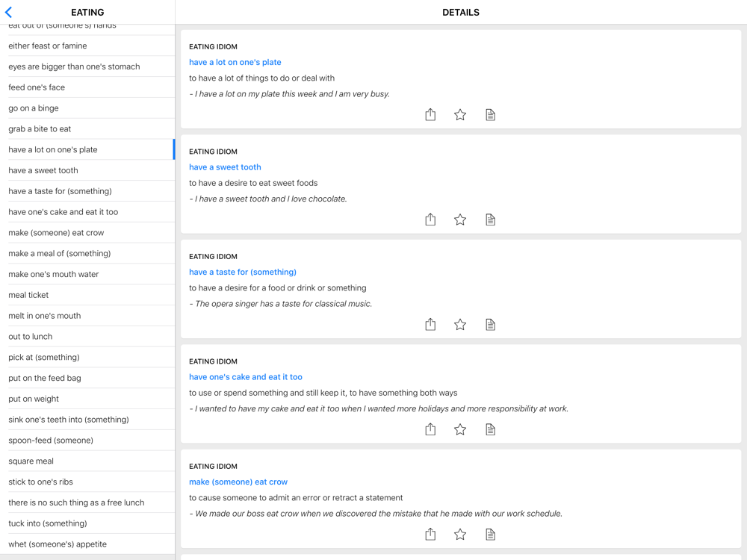The width and height of the screenshot is (747, 560).
Task: Share the 'have a sweet tooth' card
Action: 430,220
